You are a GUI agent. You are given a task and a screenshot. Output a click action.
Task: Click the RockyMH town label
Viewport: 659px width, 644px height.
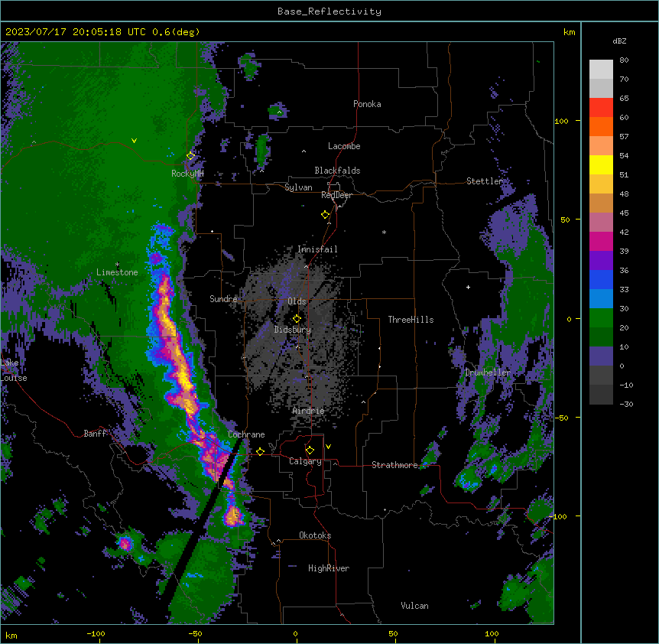(187, 174)
